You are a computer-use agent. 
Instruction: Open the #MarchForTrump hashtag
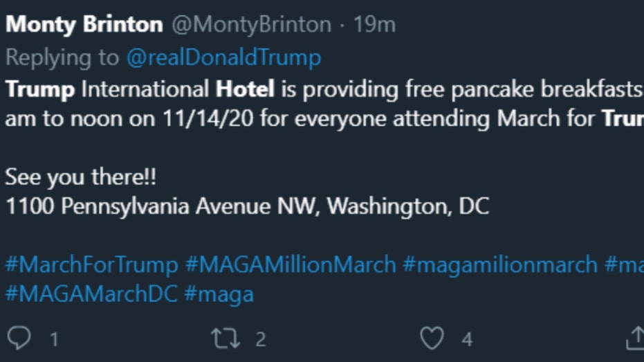(91, 264)
